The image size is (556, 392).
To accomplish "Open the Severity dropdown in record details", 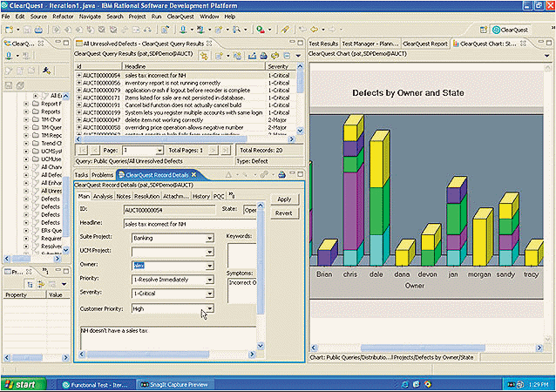I will click(209, 294).
